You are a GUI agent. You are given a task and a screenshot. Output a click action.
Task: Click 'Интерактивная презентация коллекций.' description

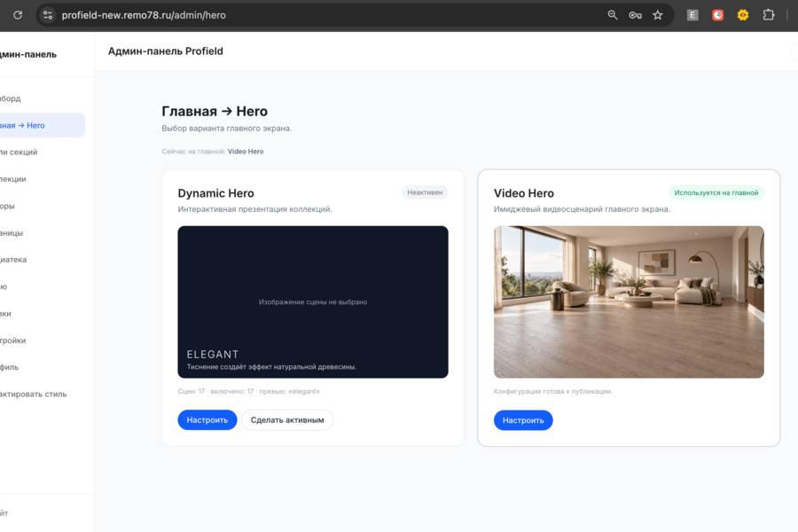255,209
